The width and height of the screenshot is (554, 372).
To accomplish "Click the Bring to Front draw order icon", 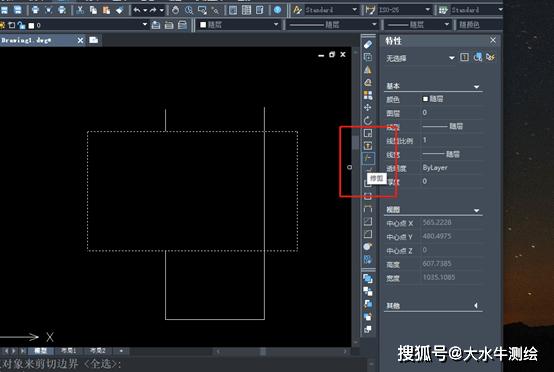I will pos(368,279).
